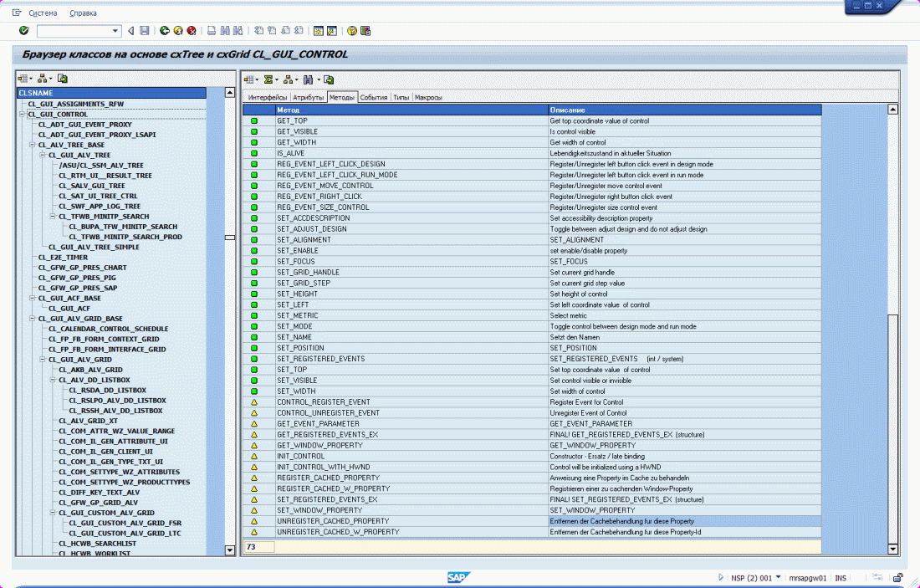Click the methods grid scrollbar down arrow
The height and width of the screenshot is (588, 920).
click(x=893, y=550)
